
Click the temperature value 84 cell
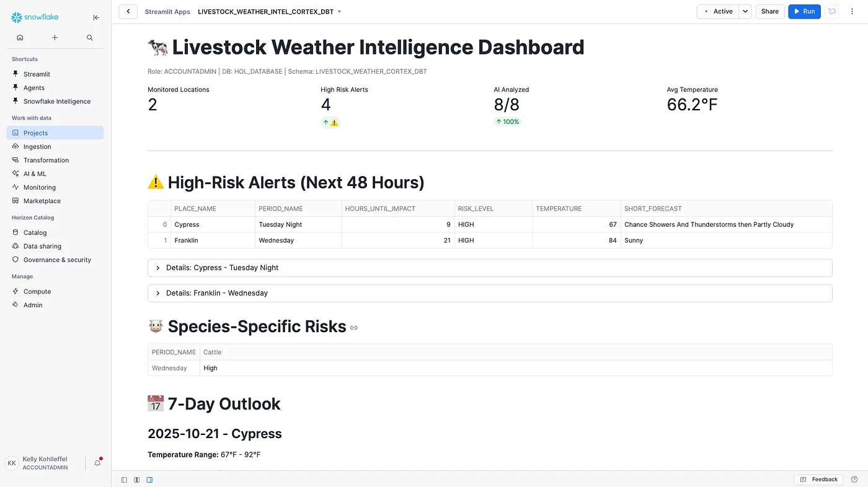pos(576,240)
